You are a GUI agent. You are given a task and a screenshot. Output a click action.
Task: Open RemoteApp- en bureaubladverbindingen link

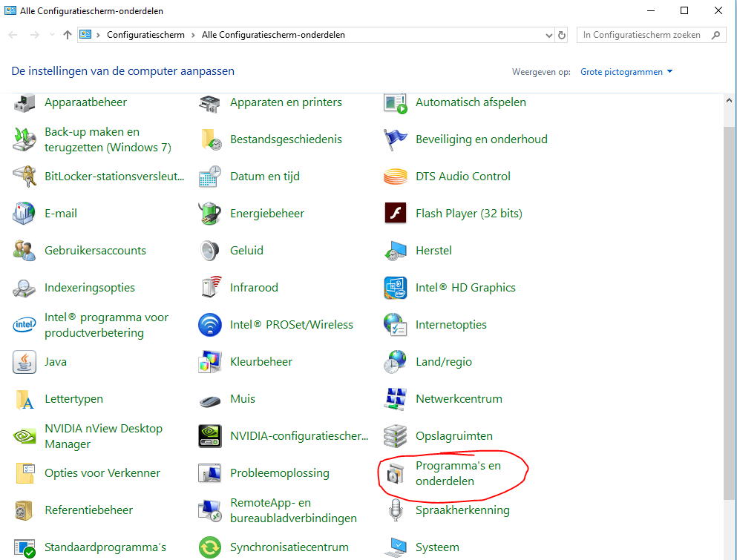293,510
